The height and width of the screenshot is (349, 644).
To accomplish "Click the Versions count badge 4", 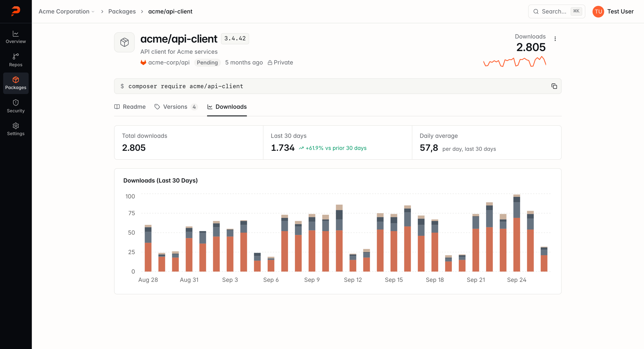I will [194, 107].
